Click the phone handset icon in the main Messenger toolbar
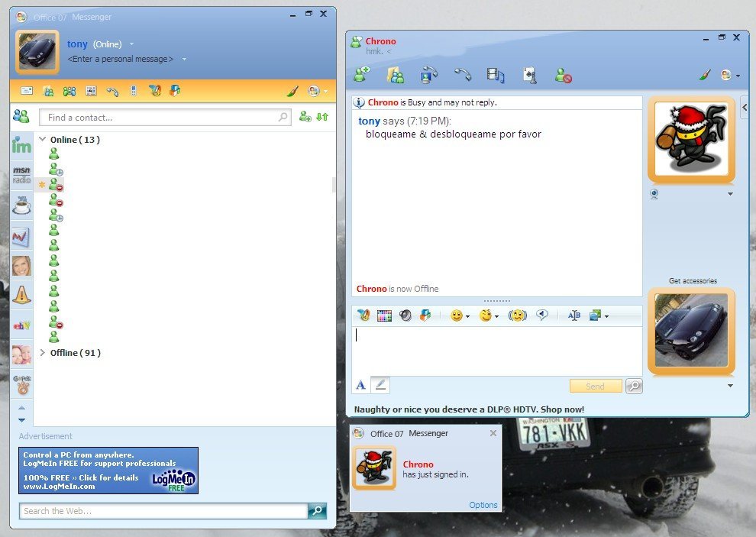This screenshot has height=537, width=756. point(112,91)
